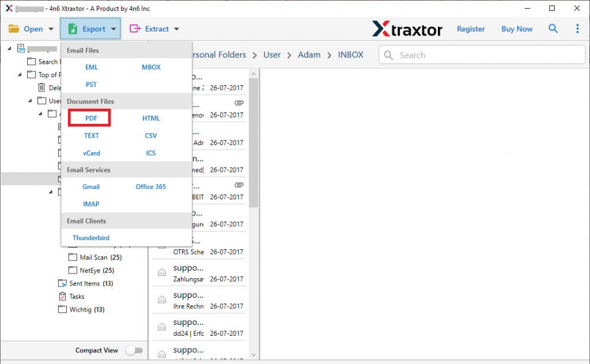Click the NetEye folder icon
The image size is (590, 364).
click(73, 270)
